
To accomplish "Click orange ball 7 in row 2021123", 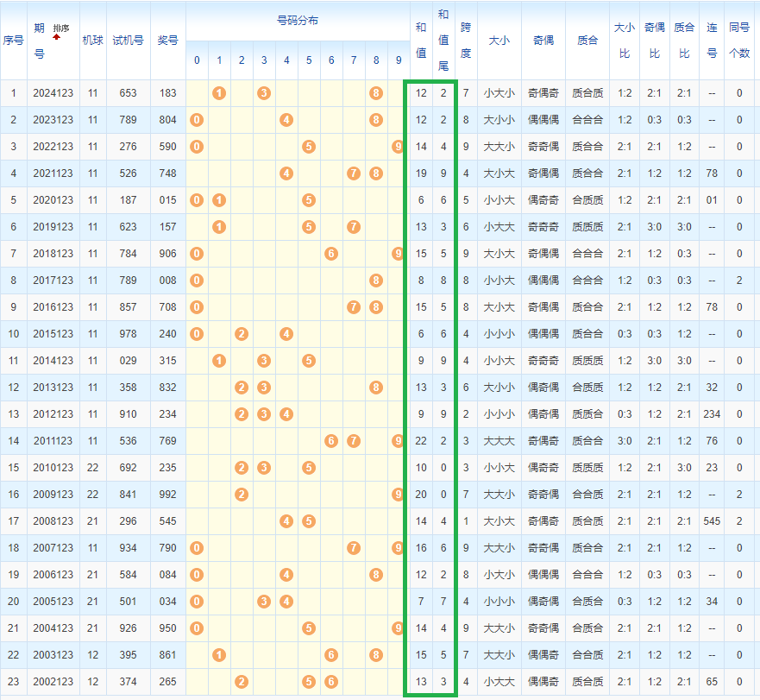I will point(354,173).
